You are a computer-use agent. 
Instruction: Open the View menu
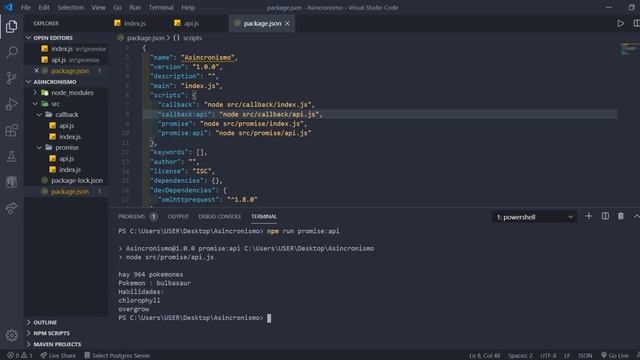click(98, 7)
